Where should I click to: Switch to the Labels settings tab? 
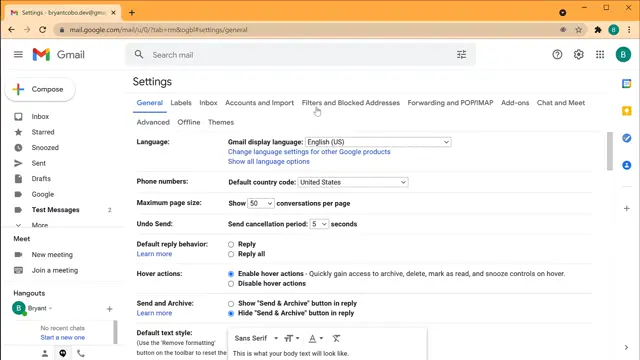tap(181, 103)
